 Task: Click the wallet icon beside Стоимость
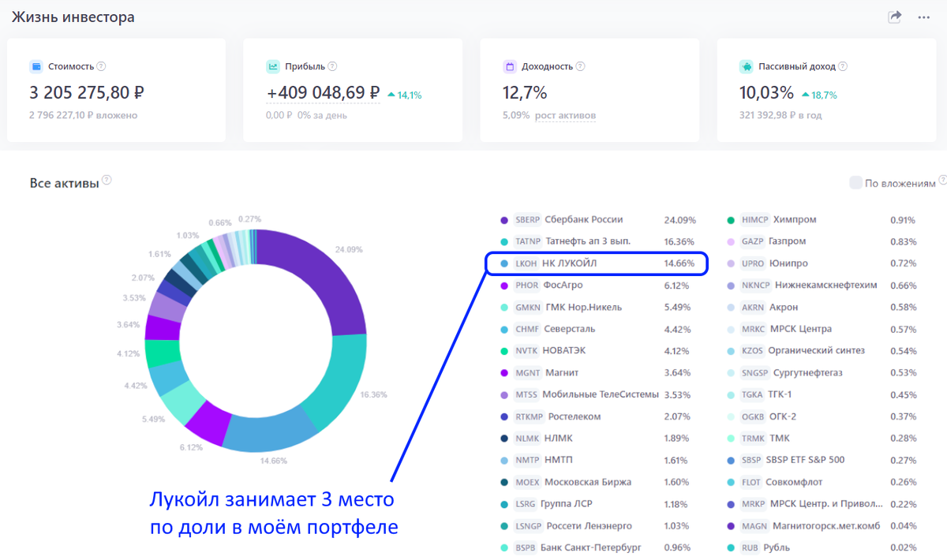[x=36, y=67]
